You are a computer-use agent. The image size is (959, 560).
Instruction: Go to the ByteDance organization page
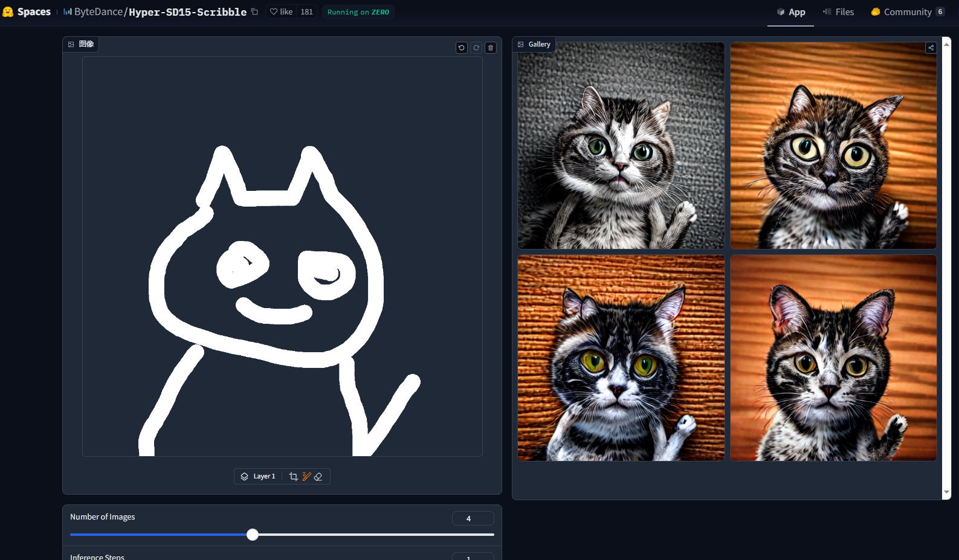[x=98, y=12]
